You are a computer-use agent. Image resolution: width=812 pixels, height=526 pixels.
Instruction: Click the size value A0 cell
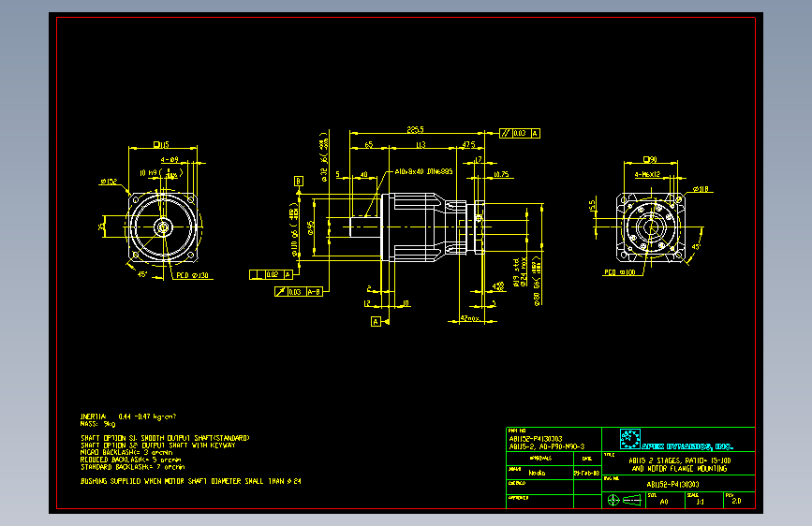664,502
